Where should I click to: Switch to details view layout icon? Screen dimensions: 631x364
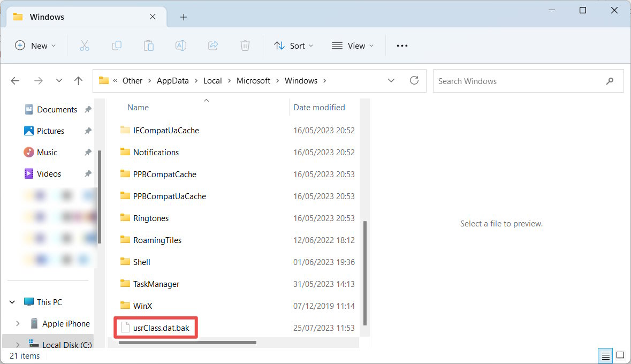pos(605,355)
